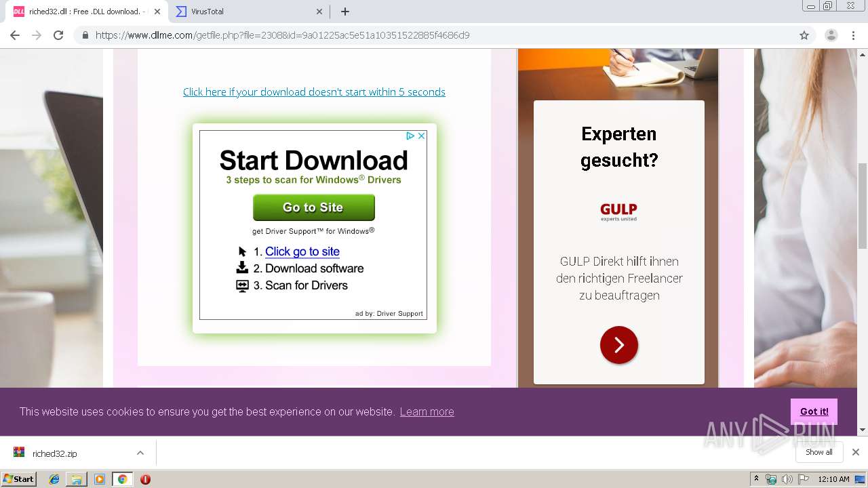Click the GULP Direkt freelancer ad text

(619, 279)
